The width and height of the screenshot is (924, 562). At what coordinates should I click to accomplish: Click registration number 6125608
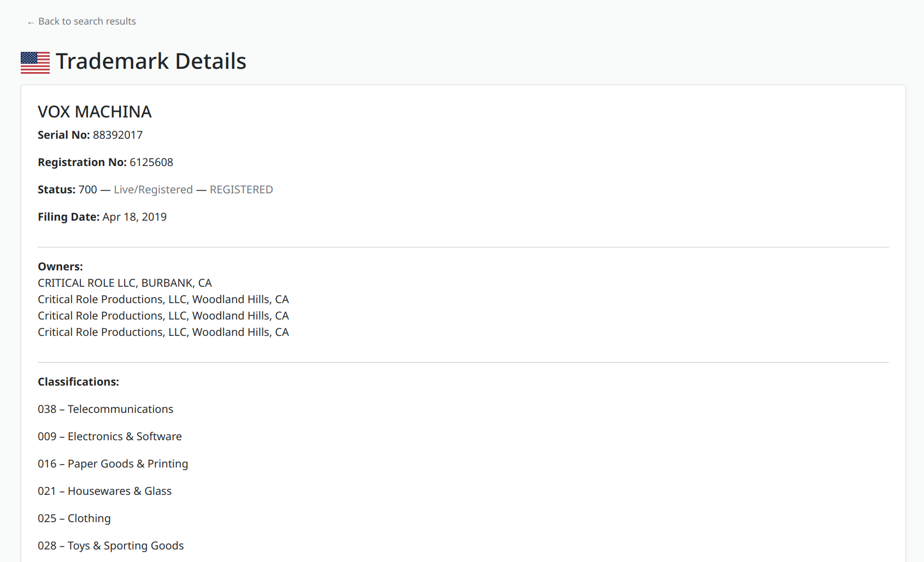click(x=151, y=162)
